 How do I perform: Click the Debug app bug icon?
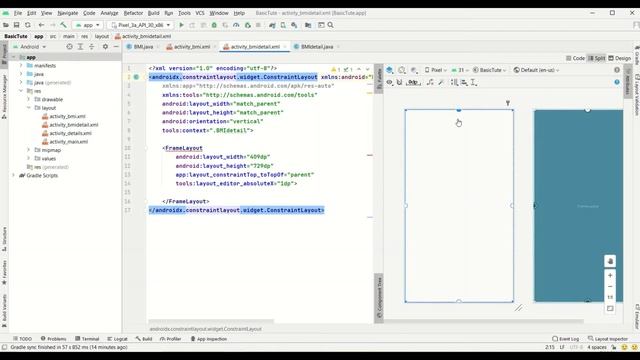pyautogui.click(x=214, y=25)
